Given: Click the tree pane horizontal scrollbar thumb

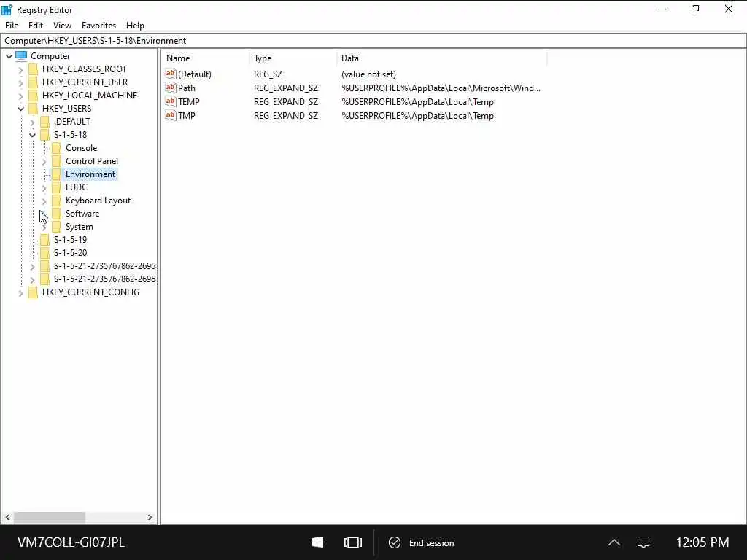Looking at the screenshot, I should coord(50,517).
